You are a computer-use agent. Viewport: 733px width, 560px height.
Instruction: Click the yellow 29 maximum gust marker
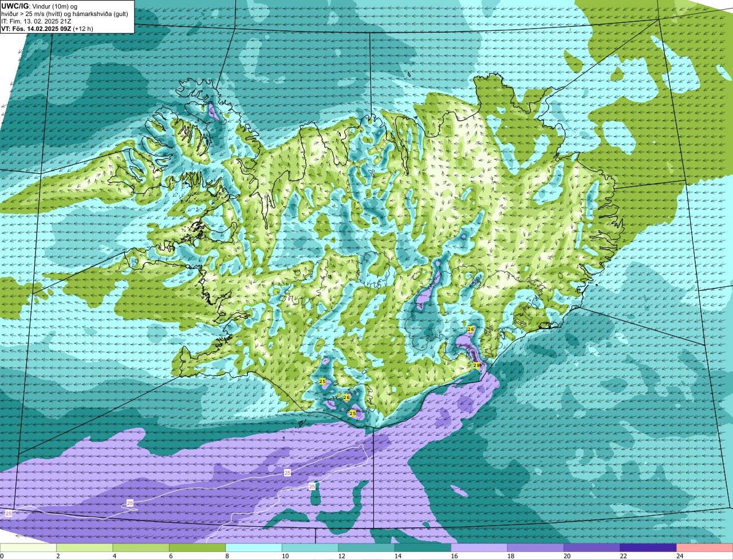click(476, 365)
